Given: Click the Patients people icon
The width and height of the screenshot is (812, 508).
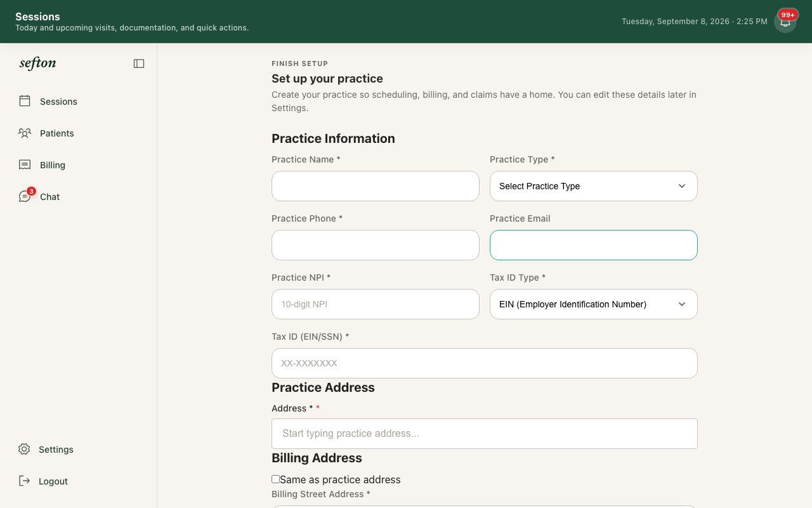Looking at the screenshot, I should [x=25, y=133].
